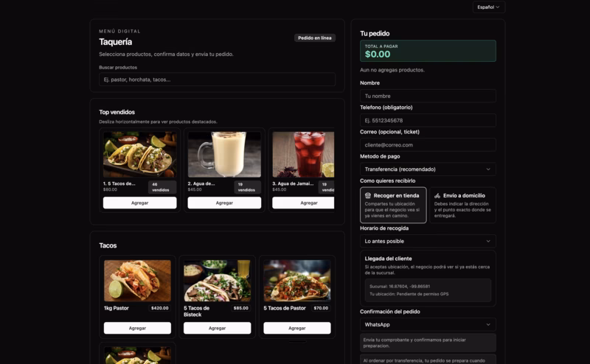Add top-seller 2. Agua de… via Agregar
This screenshot has width=590, height=364.
224,203
